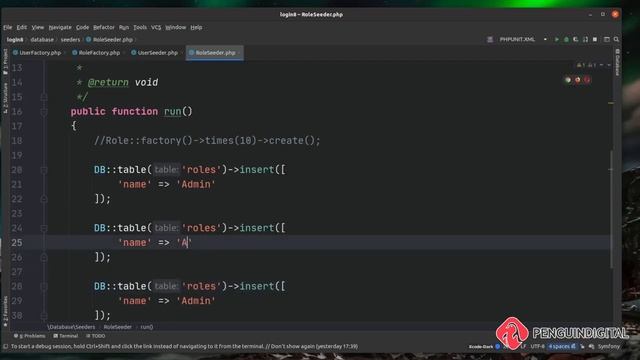Click line number 25 in the gutter
Image resolution: width=640 pixels, height=360 pixels.
tap(17, 243)
